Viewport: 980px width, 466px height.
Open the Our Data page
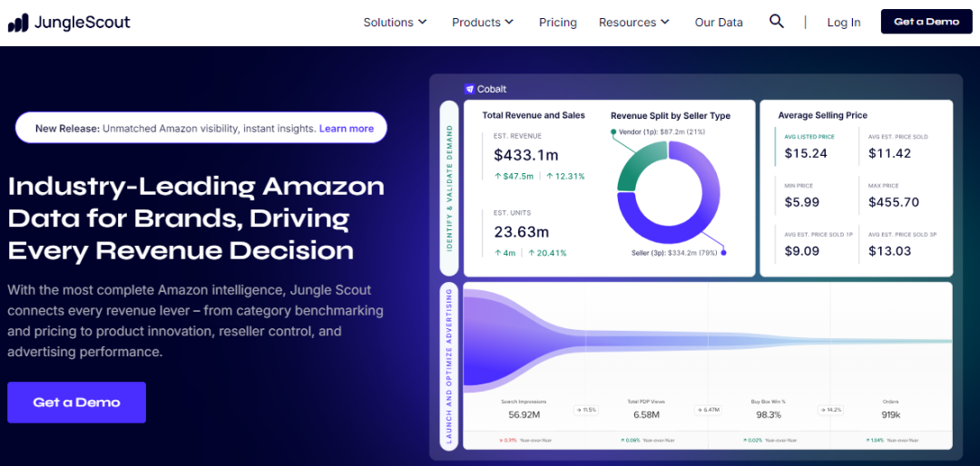point(719,22)
